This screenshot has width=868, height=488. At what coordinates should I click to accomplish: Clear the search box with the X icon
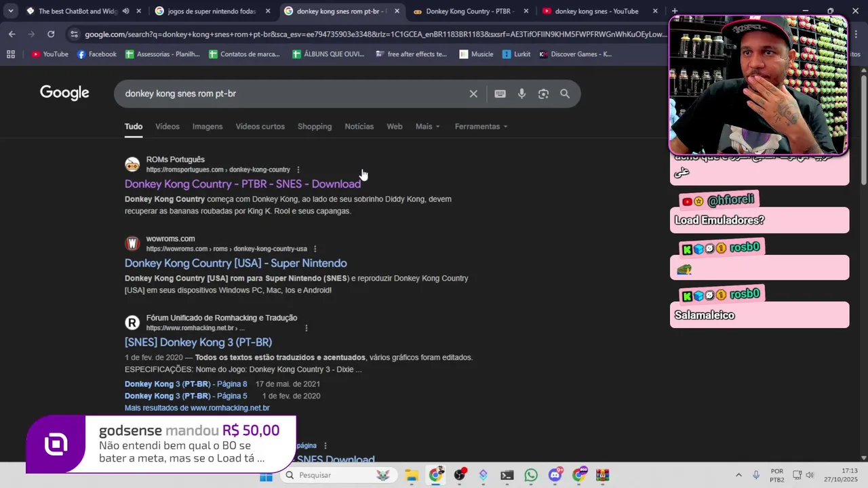[x=473, y=94]
